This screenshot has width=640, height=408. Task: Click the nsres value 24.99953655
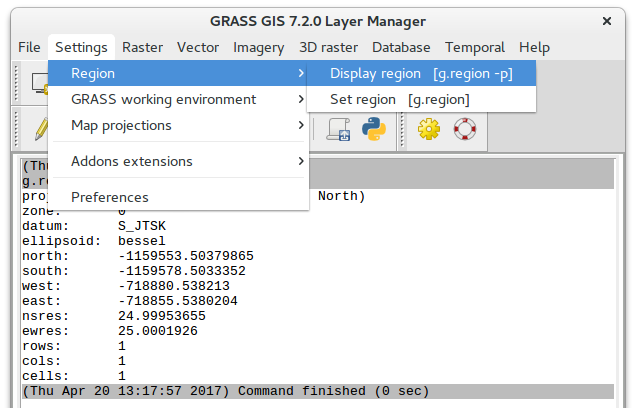pos(162,316)
